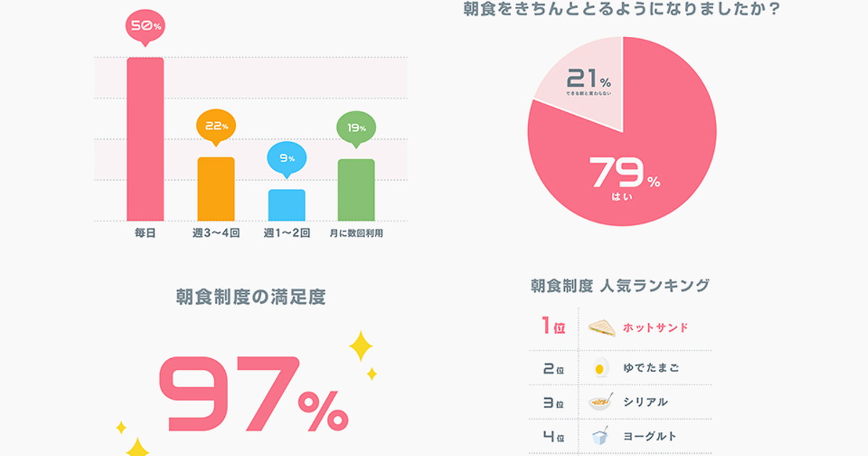
Task: Click the hot sandwich icon
Action: (x=602, y=328)
